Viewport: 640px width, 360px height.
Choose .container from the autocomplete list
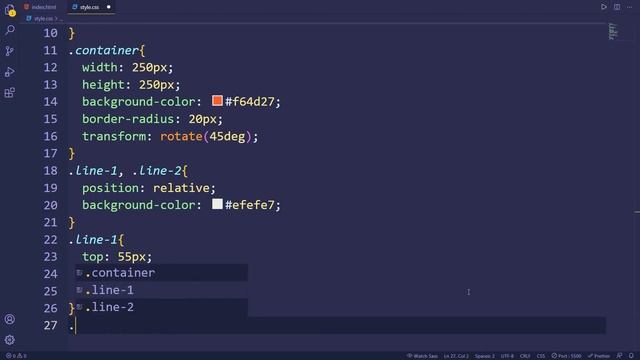pos(162,273)
